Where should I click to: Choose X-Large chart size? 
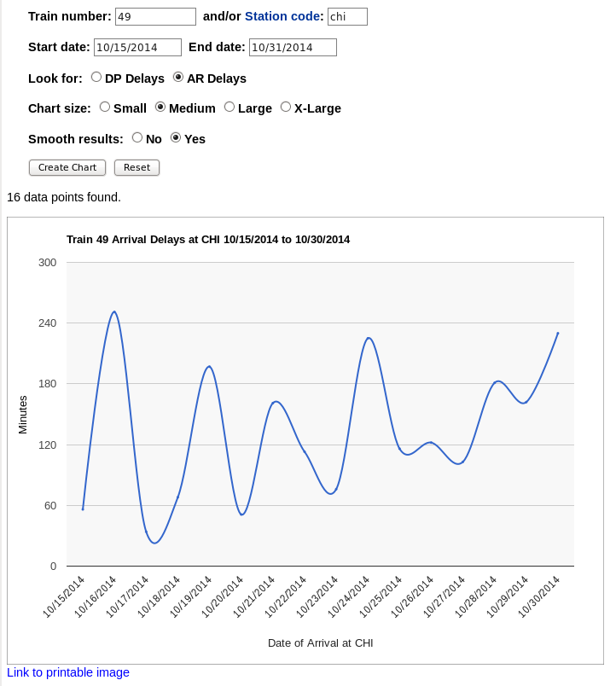click(285, 108)
